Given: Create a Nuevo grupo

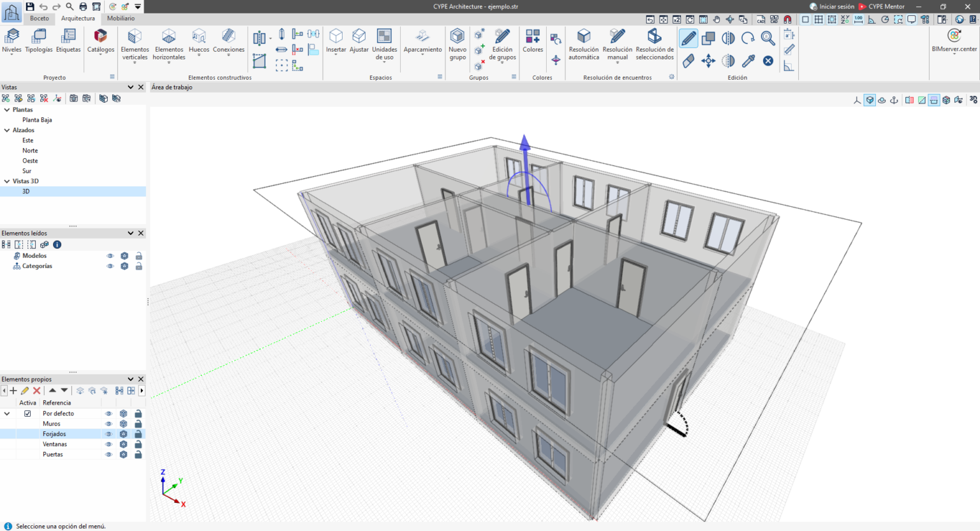Looking at the screenshot, I should tap(457, 45).
